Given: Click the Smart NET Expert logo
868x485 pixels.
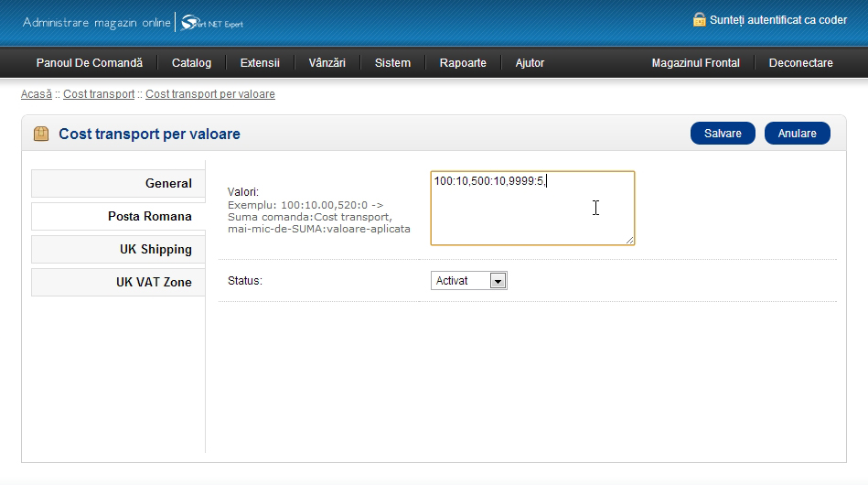Looking at the screenshot, I should click(212, 22).
